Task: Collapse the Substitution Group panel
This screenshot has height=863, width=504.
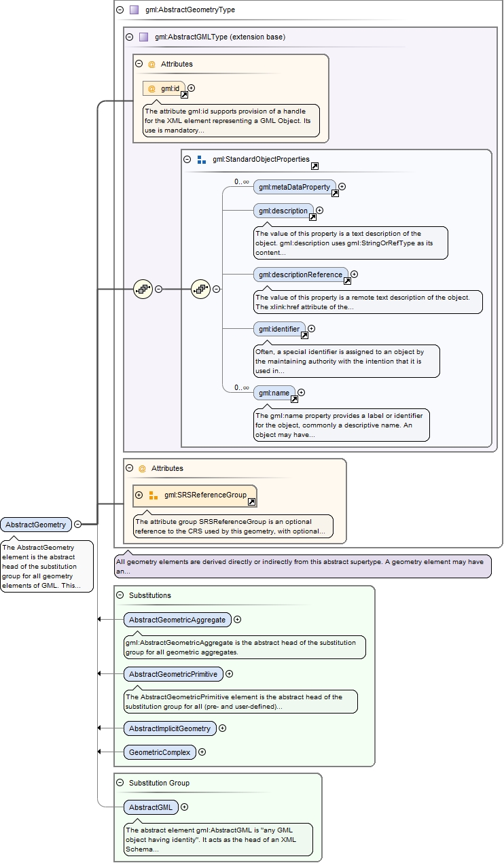Action: click(120, 783)
